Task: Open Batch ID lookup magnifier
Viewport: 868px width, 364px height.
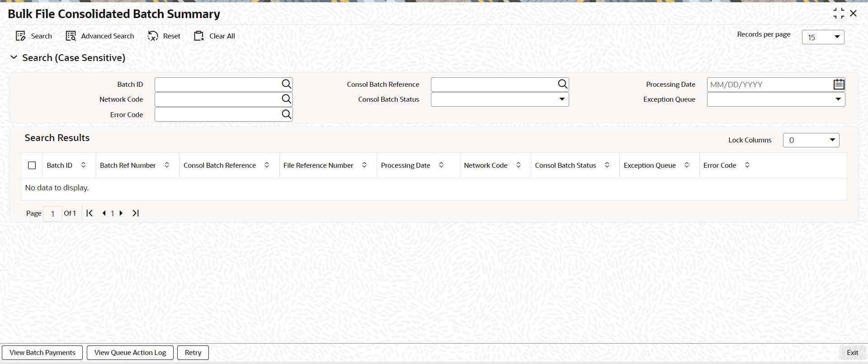Action: pyautogui.click(x=287, y=84)
